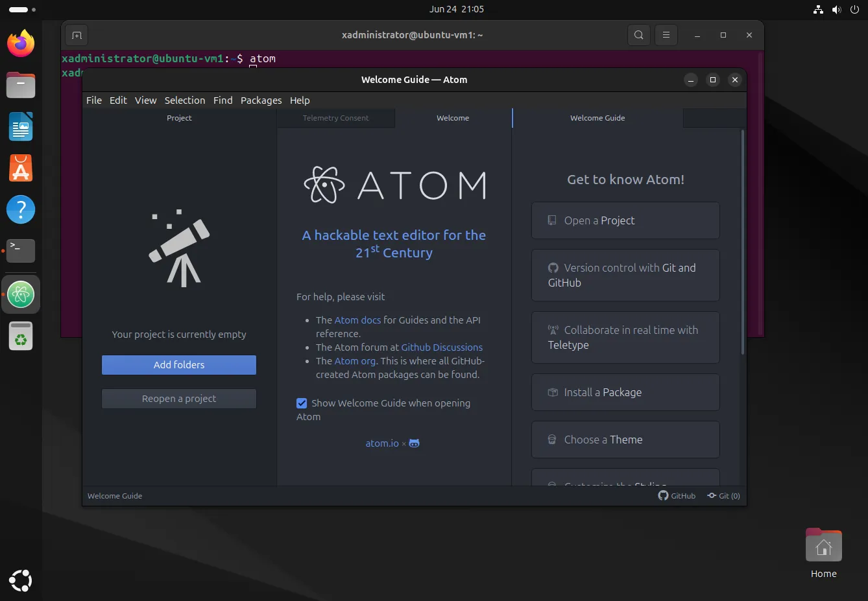Follow the Atom docs link
Screen dimensions: 868x601
pyautogui.click(x=357, y=320)
